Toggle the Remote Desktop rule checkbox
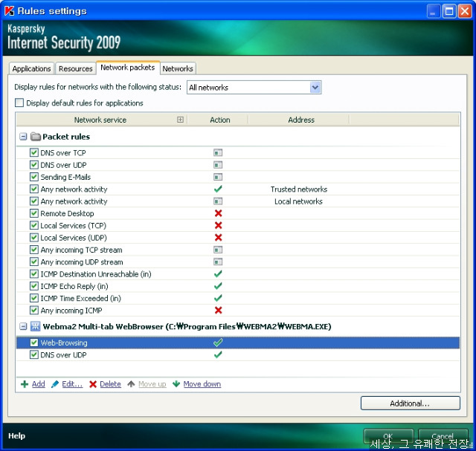Viewport: 476px width, 451px height. [34, 213]
